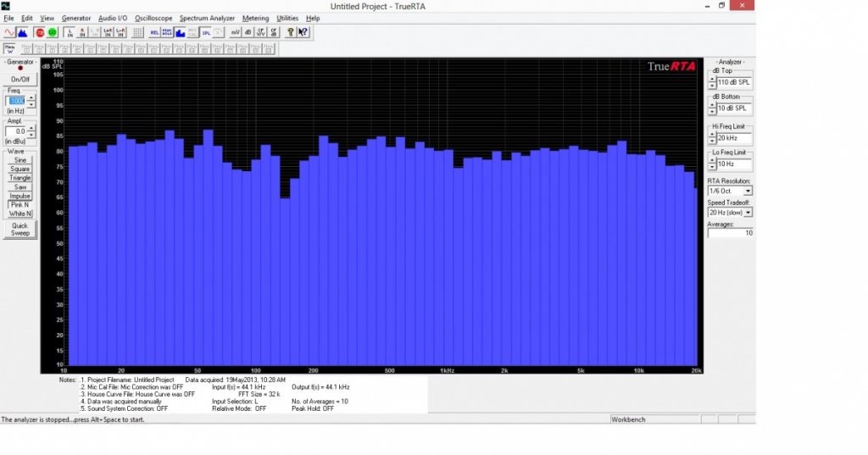Open the Generator menu

tap(75, 19)
